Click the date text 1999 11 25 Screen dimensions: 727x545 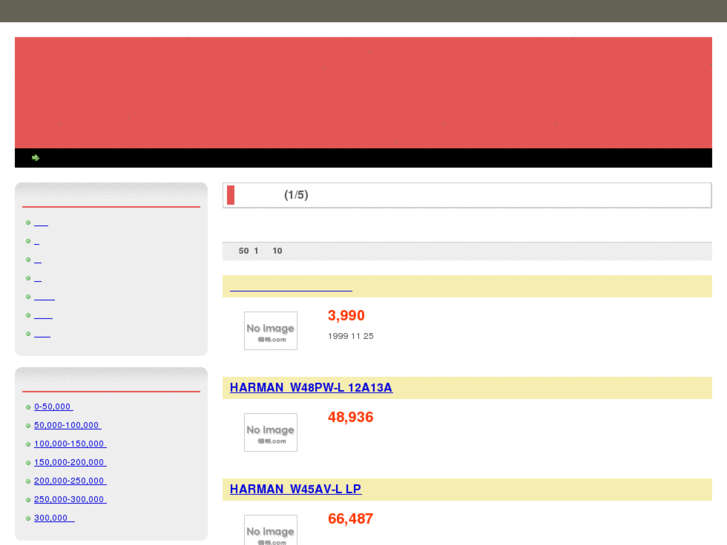point(351,336)
